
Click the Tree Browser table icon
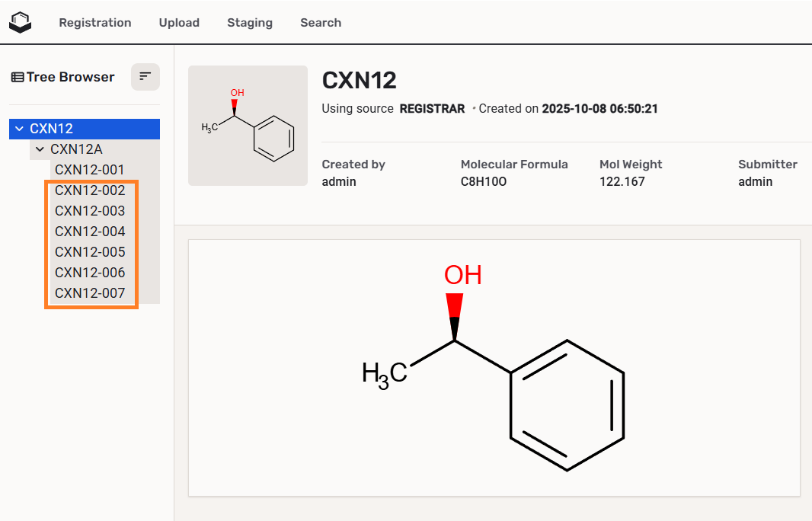17,77
